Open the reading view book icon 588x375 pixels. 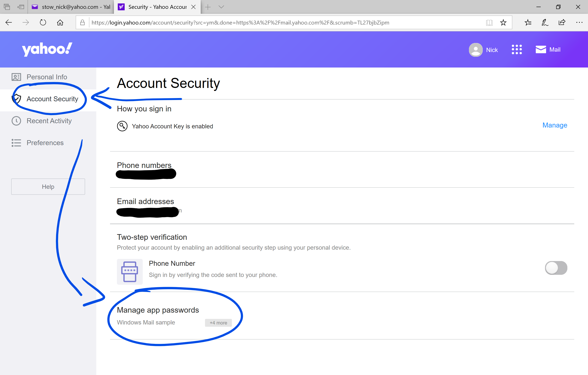(489, 23)
